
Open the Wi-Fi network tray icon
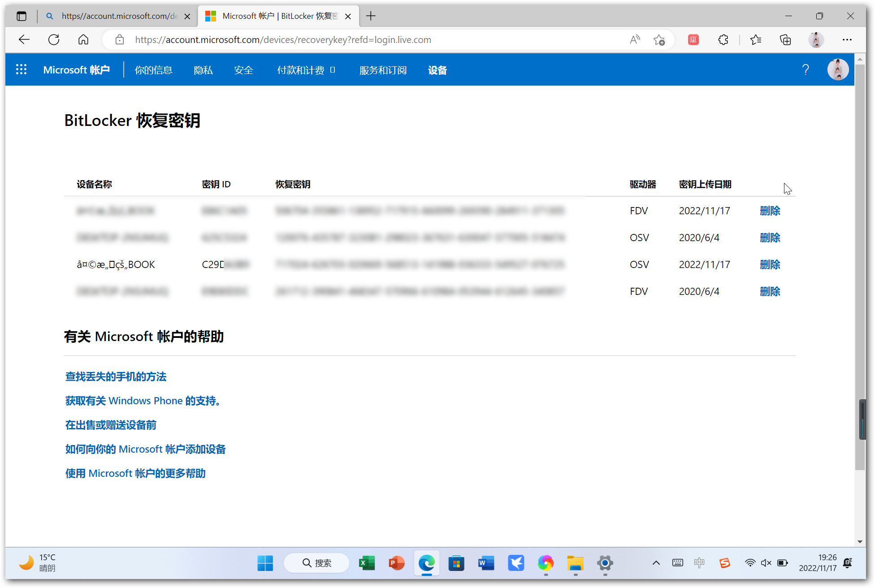750,563
